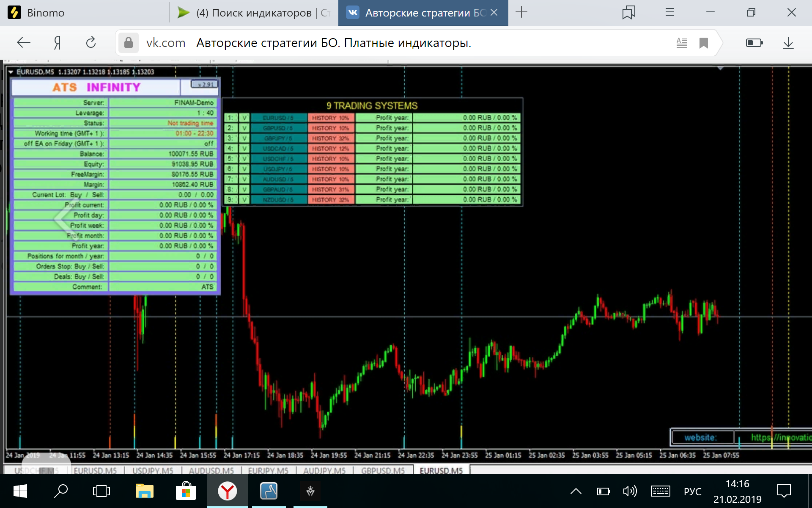Viewport: 812px width, 508px height.
Task: Click the 100071.55 RUB balance value
Action: 191,154
